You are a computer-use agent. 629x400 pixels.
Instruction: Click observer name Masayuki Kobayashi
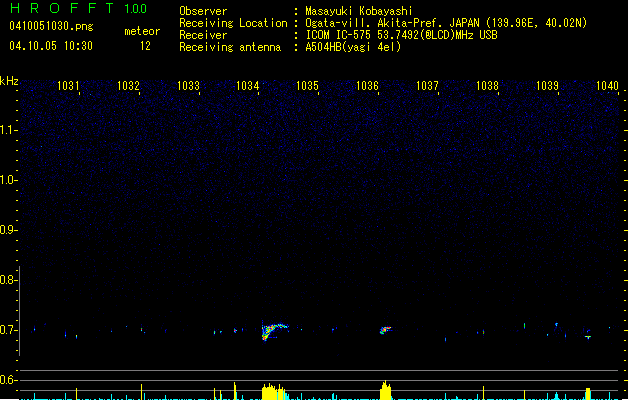359,11
